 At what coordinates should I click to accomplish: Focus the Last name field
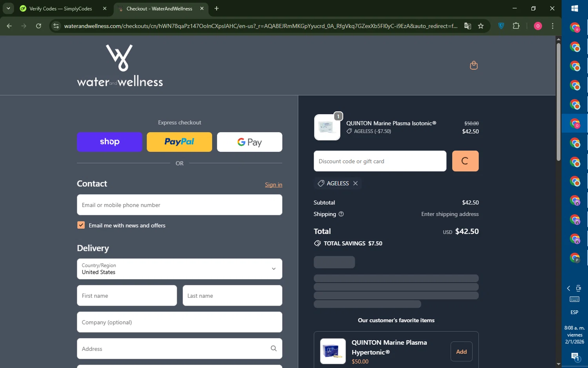click(x=232, y=295)
